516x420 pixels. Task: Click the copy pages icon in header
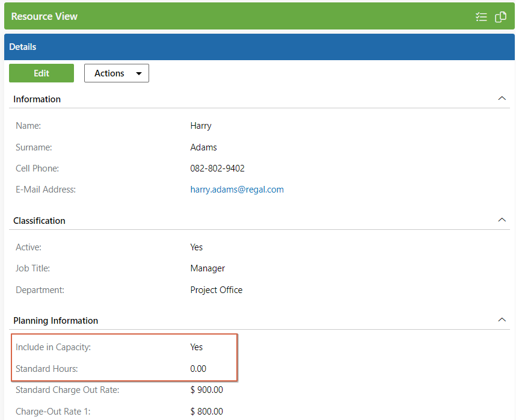click(x=500, y=16)
